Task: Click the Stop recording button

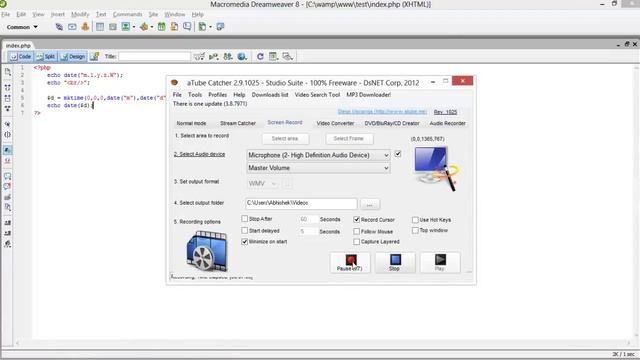Action: [395, 262]
